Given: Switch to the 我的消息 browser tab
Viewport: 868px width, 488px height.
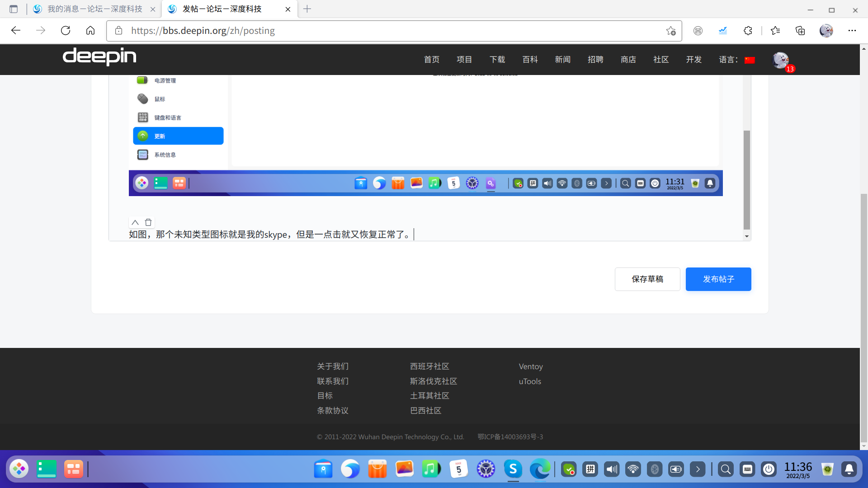Looking at the screenshot, I should pos(94,9).
